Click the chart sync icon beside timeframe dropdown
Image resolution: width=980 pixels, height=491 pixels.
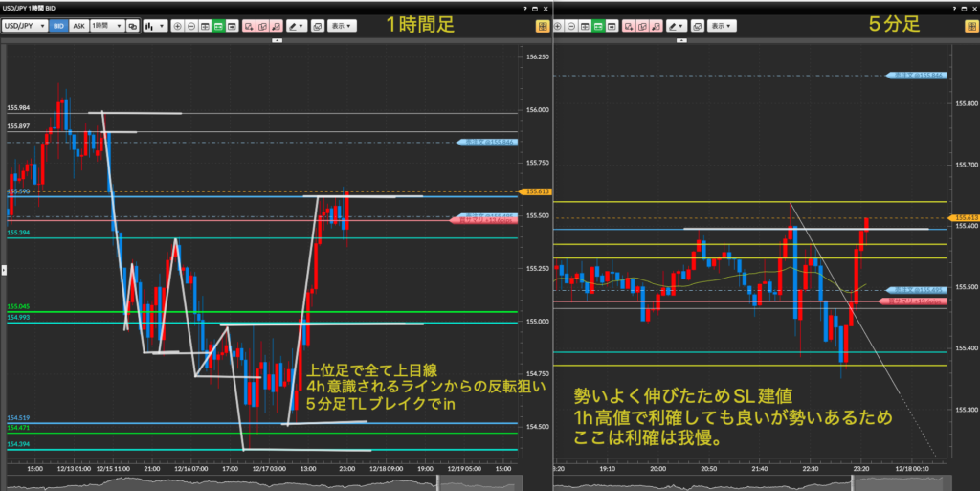tap(132, 26)
